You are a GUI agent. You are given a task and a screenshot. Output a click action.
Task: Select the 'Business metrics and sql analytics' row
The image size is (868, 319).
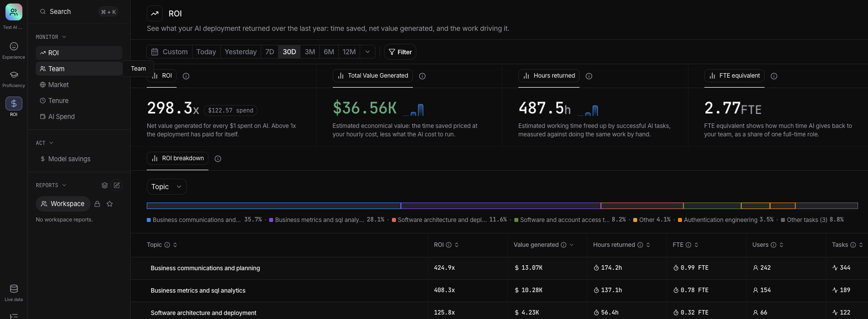pos(499,291)
